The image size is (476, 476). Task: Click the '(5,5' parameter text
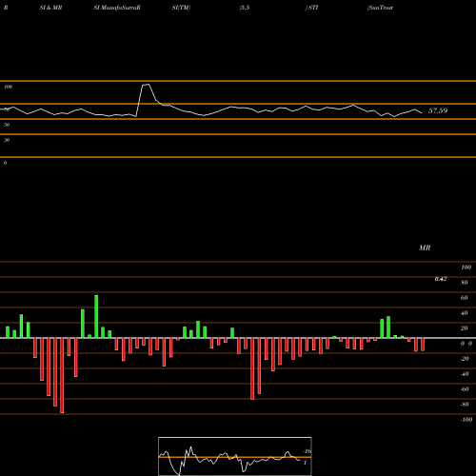[245, 8]
